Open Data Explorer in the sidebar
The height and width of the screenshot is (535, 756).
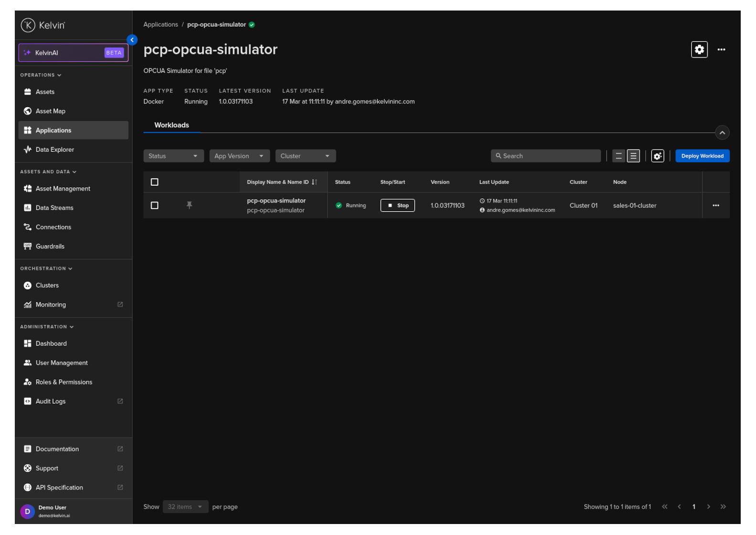click(x=54, y=150)
